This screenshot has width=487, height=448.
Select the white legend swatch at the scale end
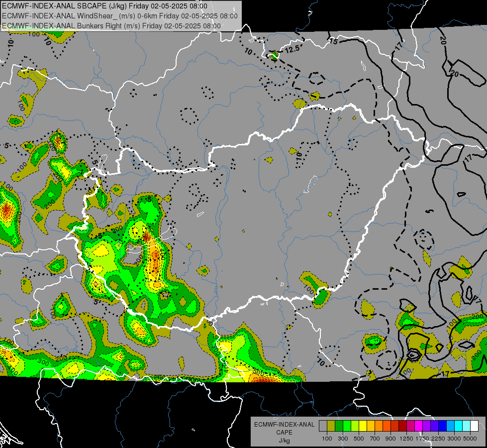(474, 426)
